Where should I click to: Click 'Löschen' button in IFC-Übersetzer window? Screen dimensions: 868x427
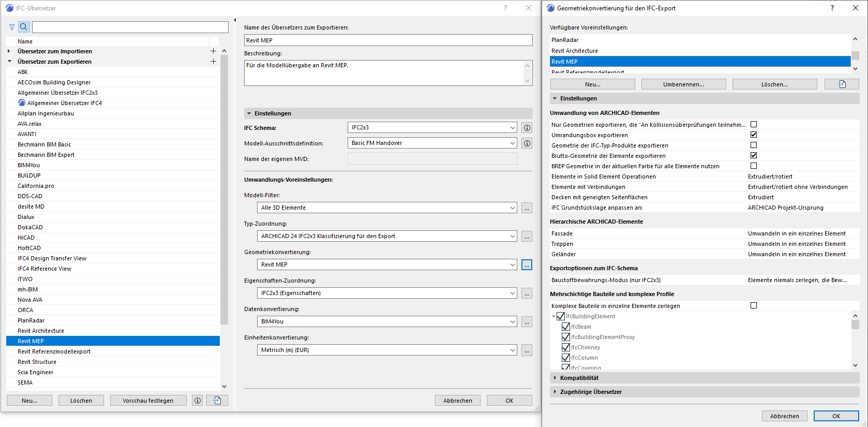(x=81, y=401)
